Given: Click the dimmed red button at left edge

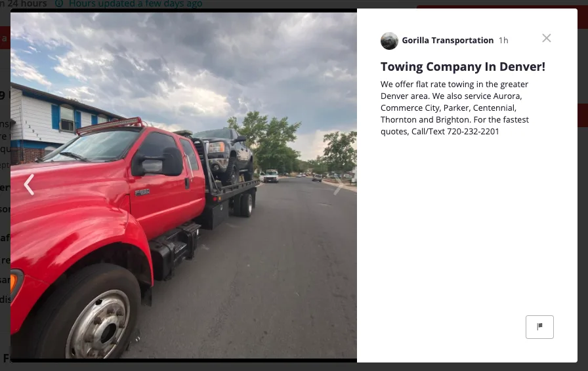Looking at the screenshot, I should coord(5,38).
